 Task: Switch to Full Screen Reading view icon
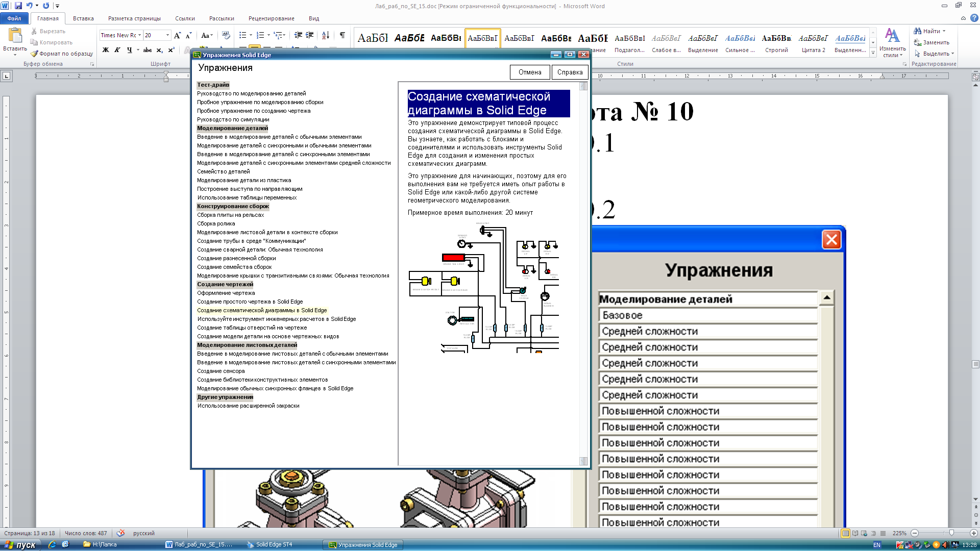pos(855,533)
